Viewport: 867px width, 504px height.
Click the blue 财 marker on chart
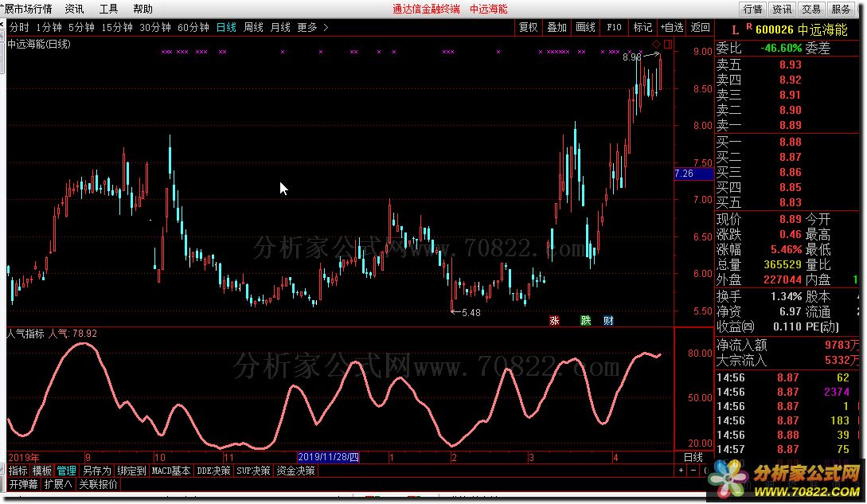click(608, 321)
